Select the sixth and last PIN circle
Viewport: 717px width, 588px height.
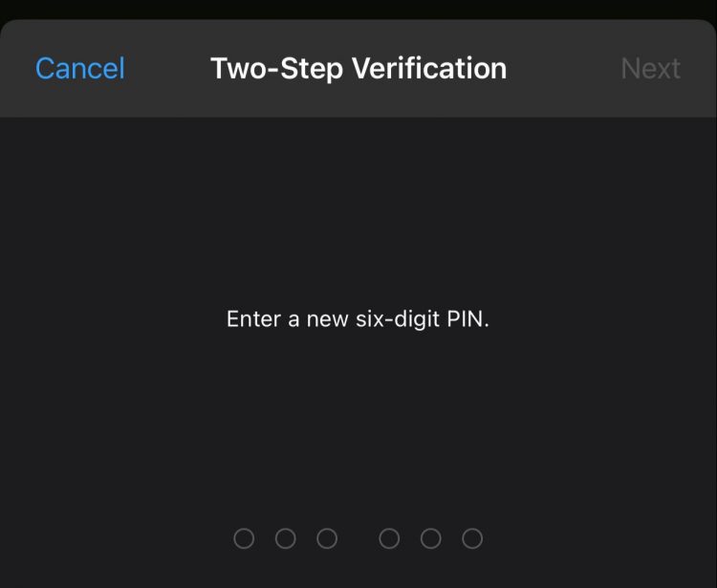472,538
